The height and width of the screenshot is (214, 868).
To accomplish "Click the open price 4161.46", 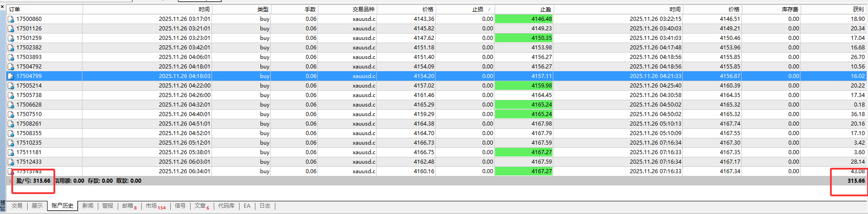I will [x=424, y=95].
